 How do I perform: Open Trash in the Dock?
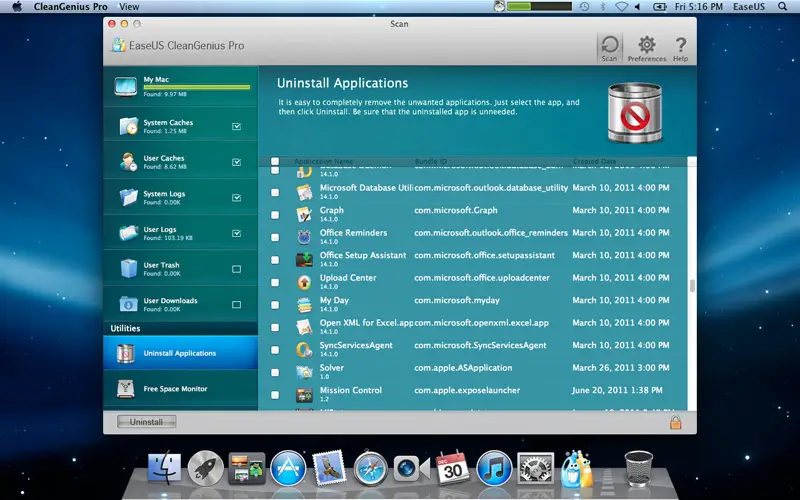[638, 468]
